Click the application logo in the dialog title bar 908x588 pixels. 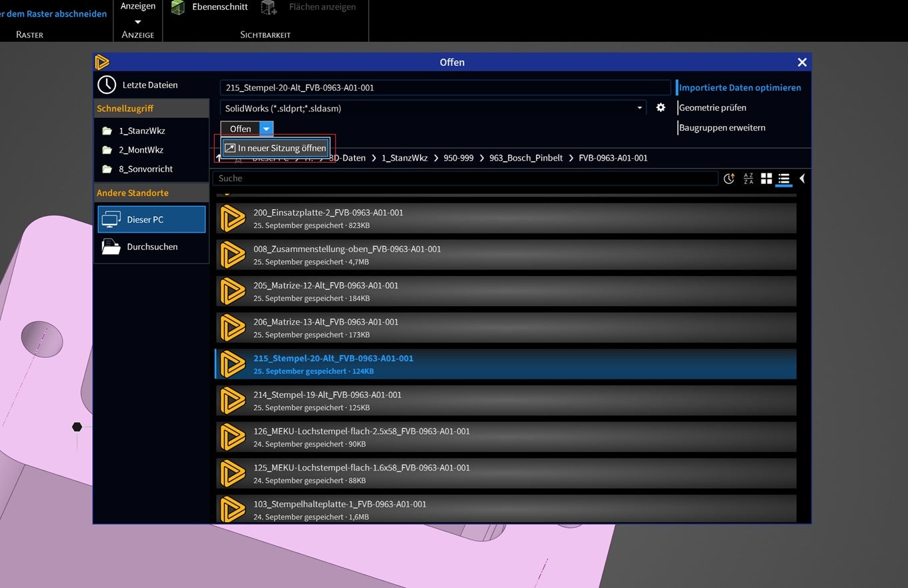tap(102, 62)
